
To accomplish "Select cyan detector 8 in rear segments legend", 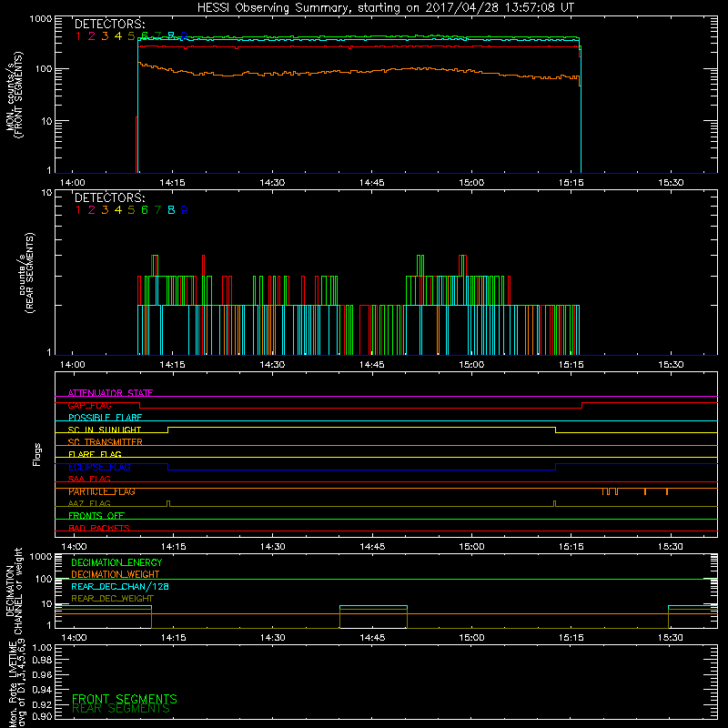I will [x=171, y=210].
